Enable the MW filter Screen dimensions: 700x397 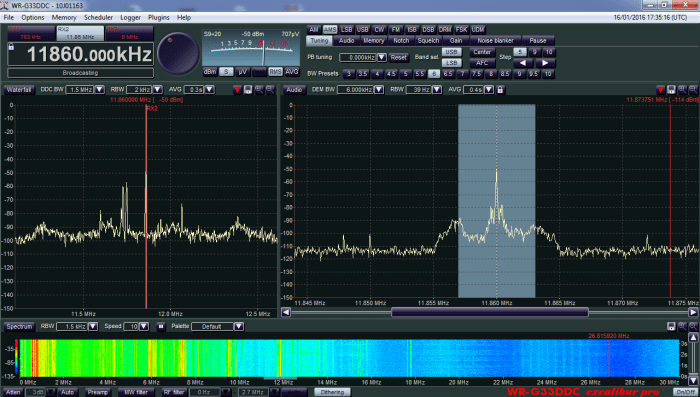(x=136, y=392)
